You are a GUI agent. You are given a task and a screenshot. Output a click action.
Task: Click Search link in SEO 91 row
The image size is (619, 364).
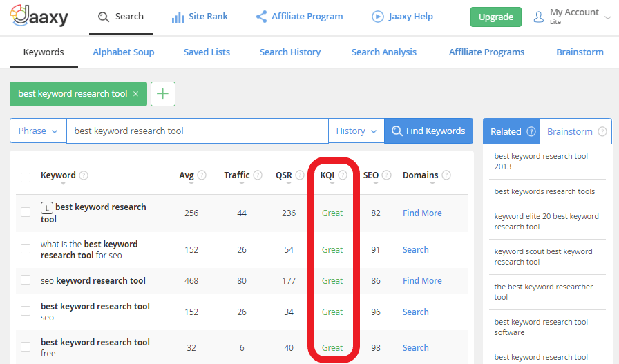[x=416, y=250]
